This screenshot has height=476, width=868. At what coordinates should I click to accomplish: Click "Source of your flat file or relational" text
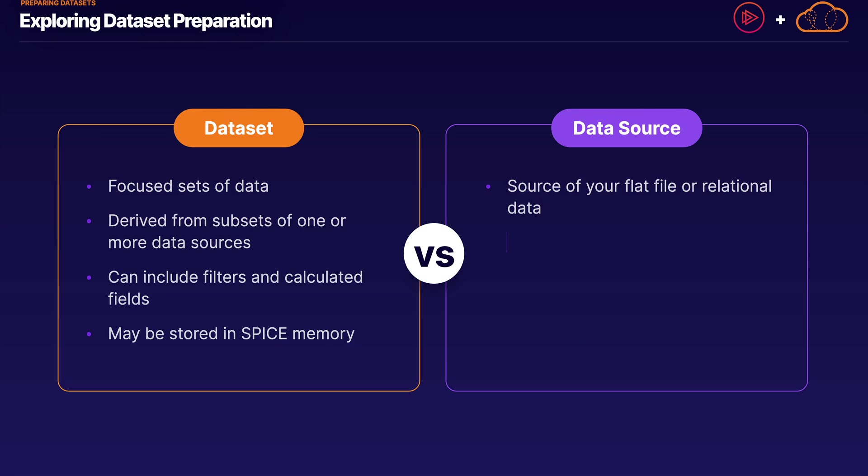pyautogui.click(x=639, y=186)
